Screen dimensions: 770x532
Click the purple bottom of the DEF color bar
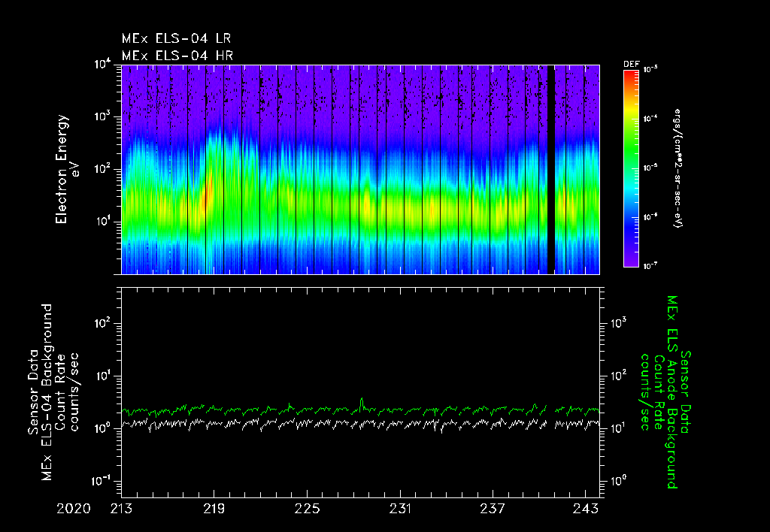tap(631, 260)
